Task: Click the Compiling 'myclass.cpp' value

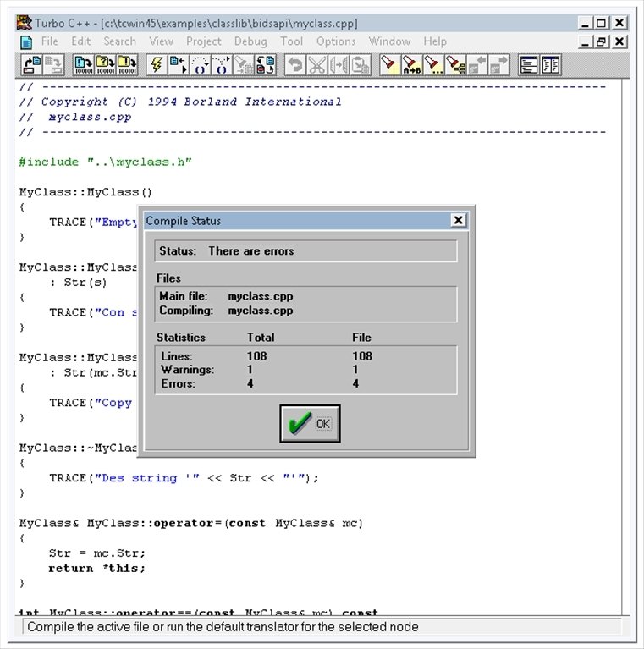Action: coord(261,311)
